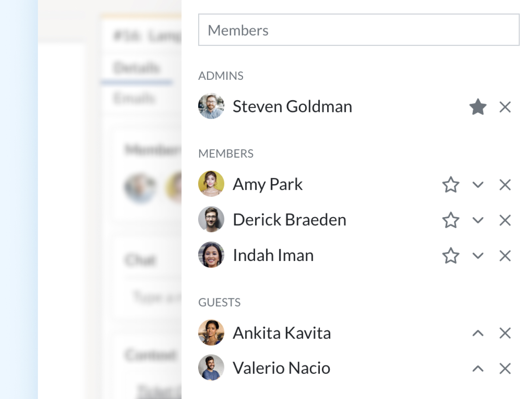The image size is (532, 399).
Task: Remove Indah Iman from members
Action: [505, 256]
